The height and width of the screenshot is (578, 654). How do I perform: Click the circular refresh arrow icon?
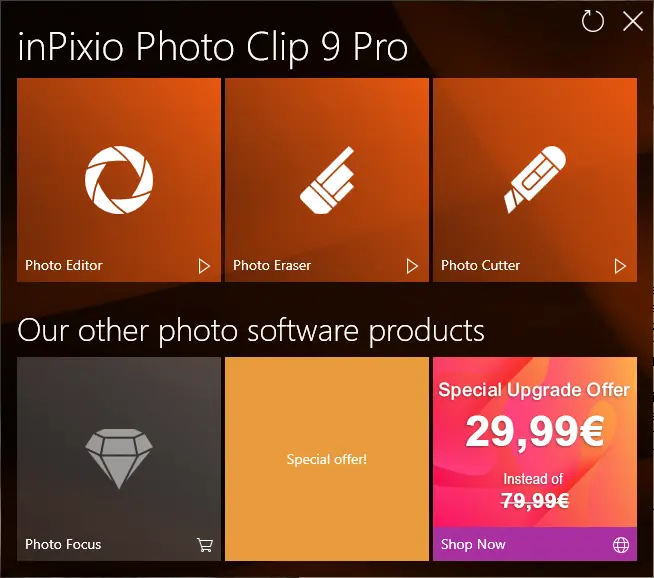point(593,21)
